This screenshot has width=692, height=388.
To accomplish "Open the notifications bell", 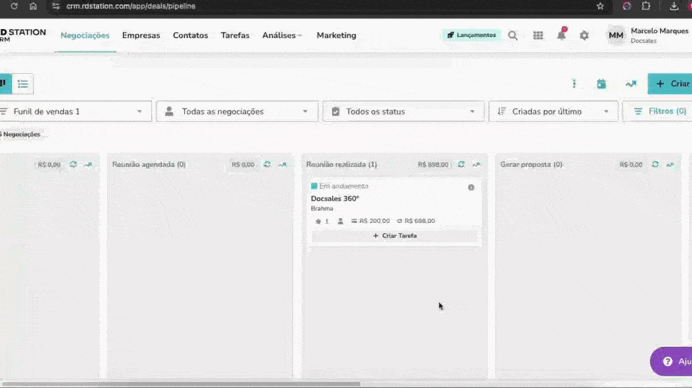I will (x=561, y=35).
